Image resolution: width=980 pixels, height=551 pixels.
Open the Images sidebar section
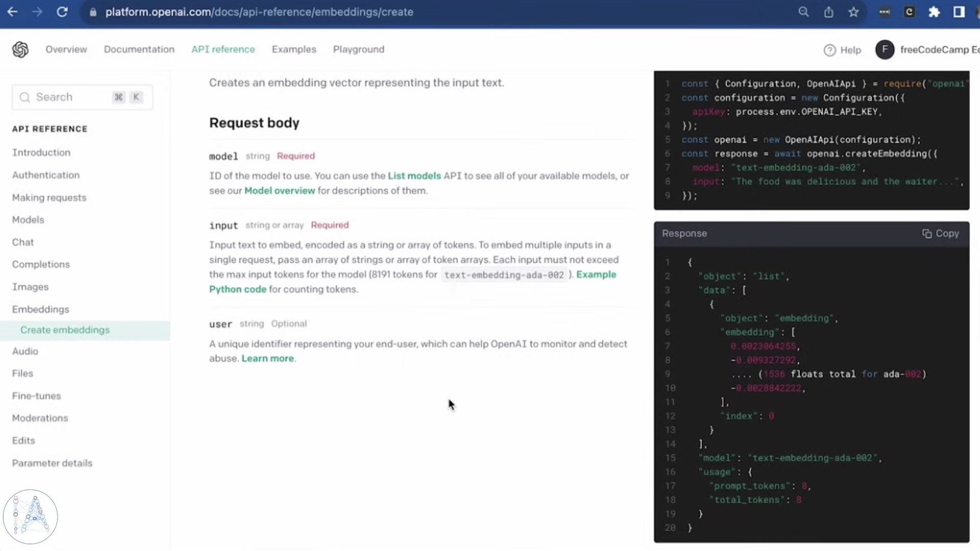coord(31,287)
